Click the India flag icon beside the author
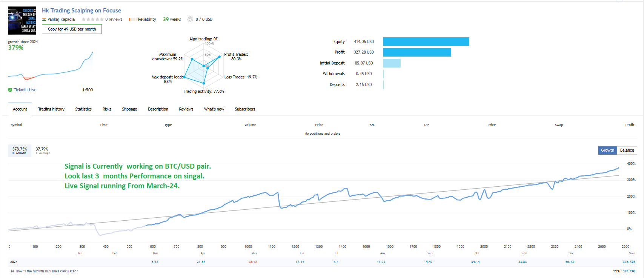Image resolution: width=644 pixels, height=278 pixels. click(x=44, y=19)
